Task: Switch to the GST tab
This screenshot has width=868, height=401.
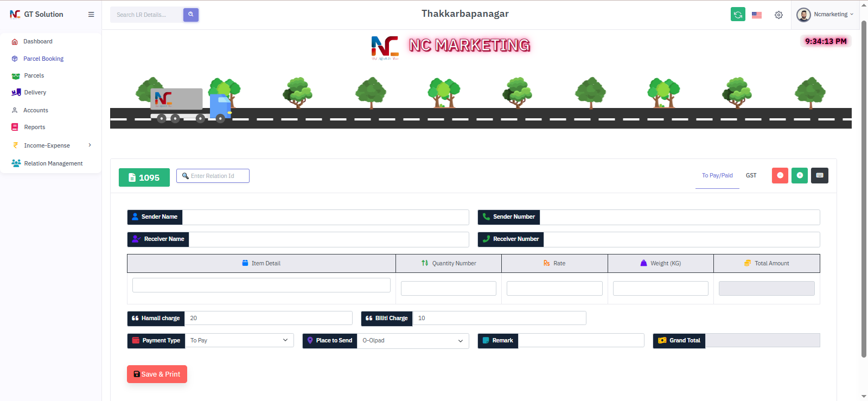Action: [x=751, y=175]
